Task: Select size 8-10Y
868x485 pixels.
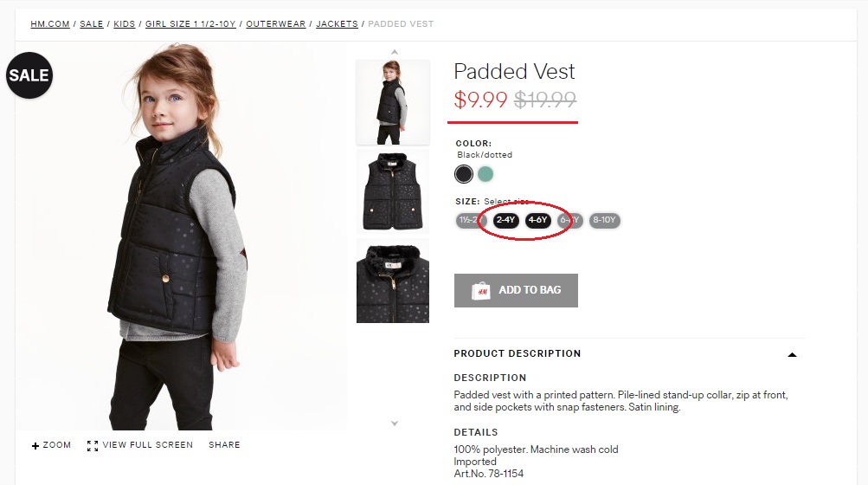Action: pyautogui.click(x=604, y=220)
